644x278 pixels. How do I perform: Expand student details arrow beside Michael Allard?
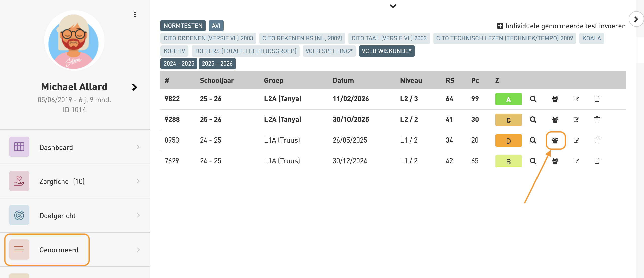pyautogui.click(x=135, y=87)
